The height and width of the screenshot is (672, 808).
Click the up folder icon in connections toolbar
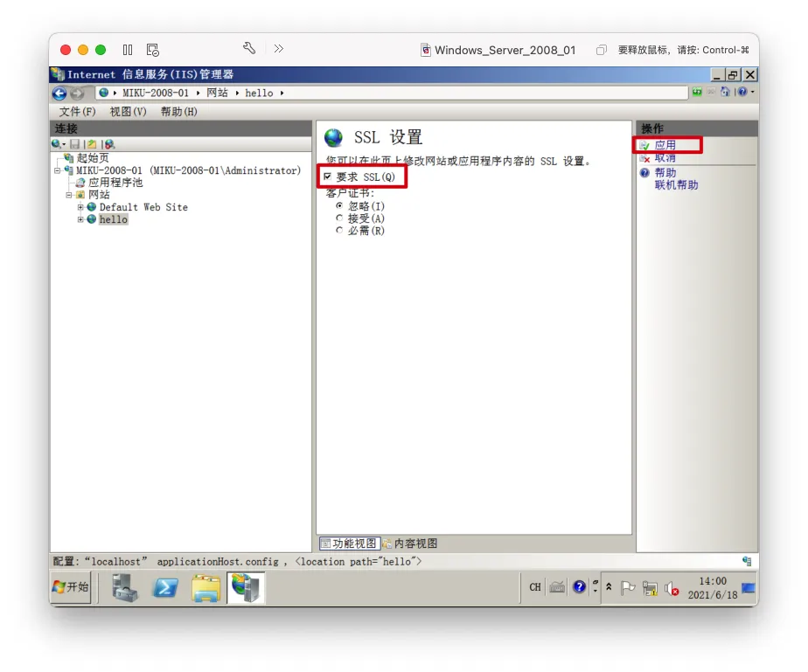click(x=92, y=144)
